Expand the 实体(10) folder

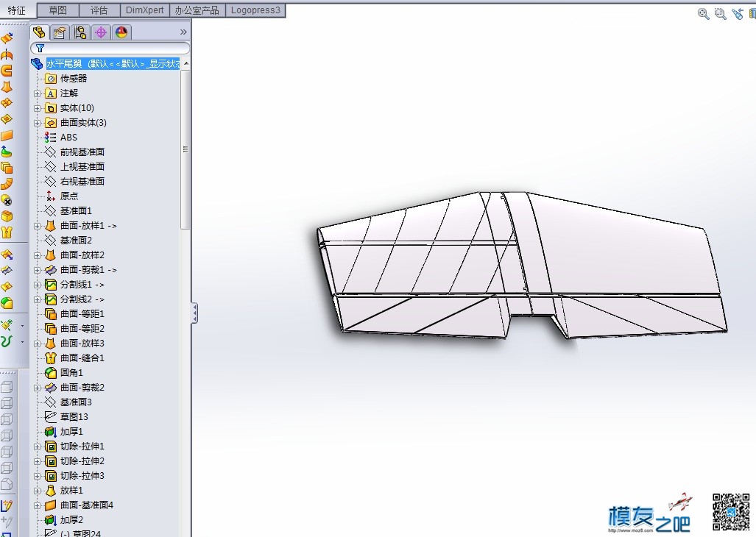point(37,108)
